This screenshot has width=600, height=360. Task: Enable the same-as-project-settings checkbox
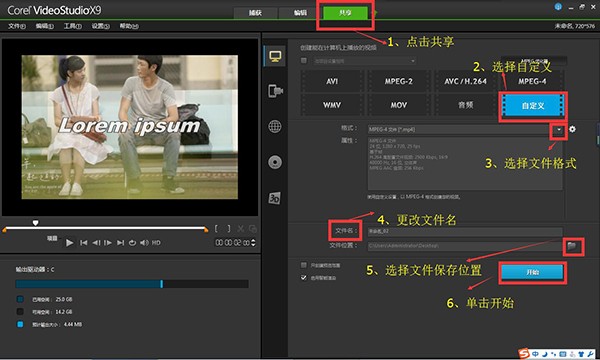(x=304, y=60)
